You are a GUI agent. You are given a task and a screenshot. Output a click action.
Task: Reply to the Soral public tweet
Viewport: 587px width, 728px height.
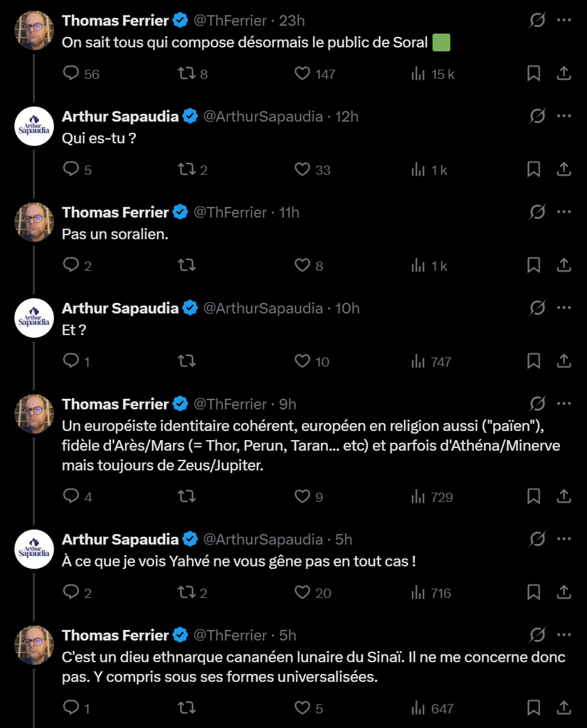(72, 73)
